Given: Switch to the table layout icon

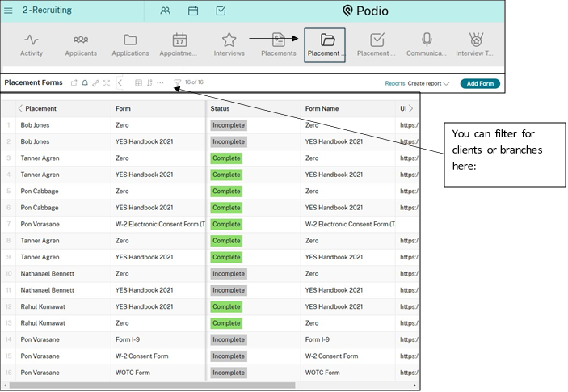Looking at the screenshot, I should [x=138, y=83].
